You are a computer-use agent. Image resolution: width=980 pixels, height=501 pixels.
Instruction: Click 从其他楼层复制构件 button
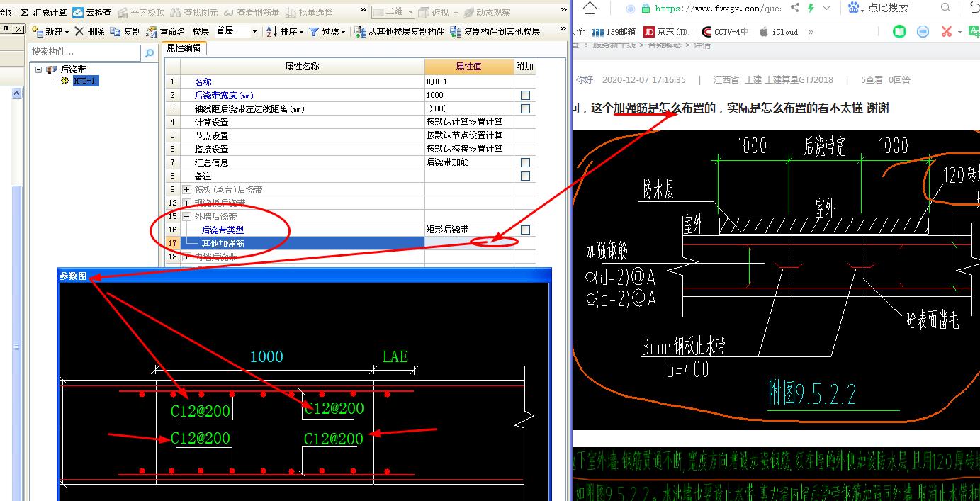click(400, 32)
